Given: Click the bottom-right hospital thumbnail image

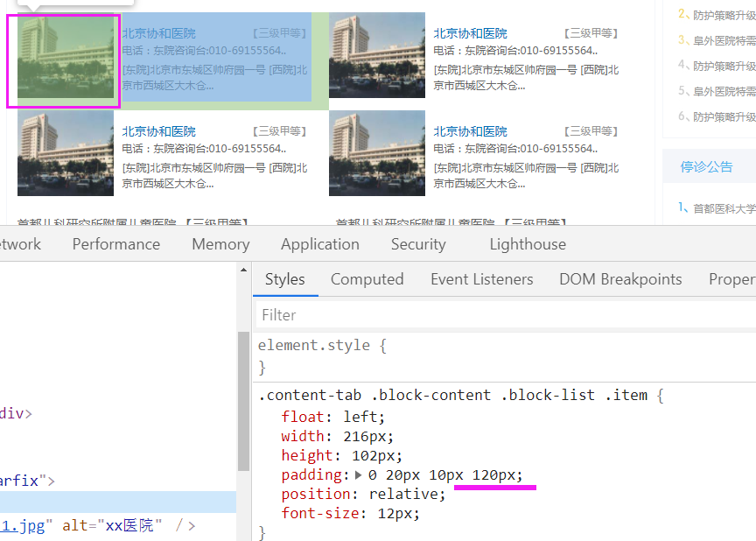Looking at the screenshot, I should pyautogui.click(x=377, y=153).
